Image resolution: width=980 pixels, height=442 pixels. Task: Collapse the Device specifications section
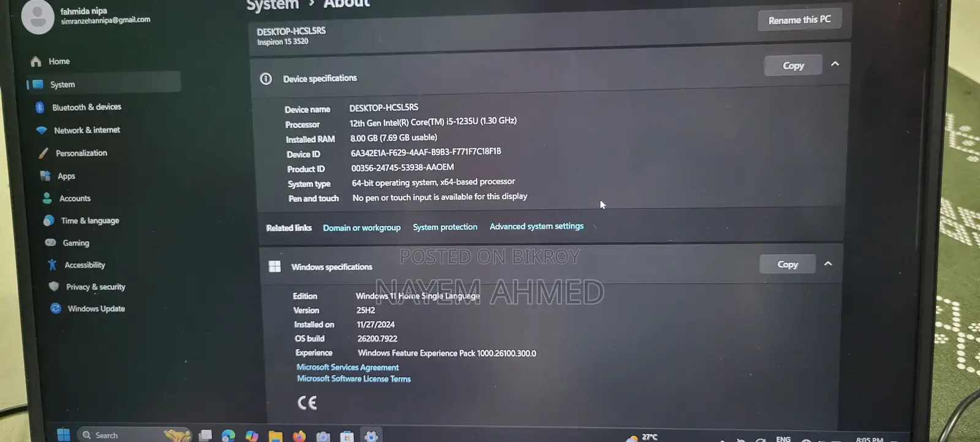835,64
